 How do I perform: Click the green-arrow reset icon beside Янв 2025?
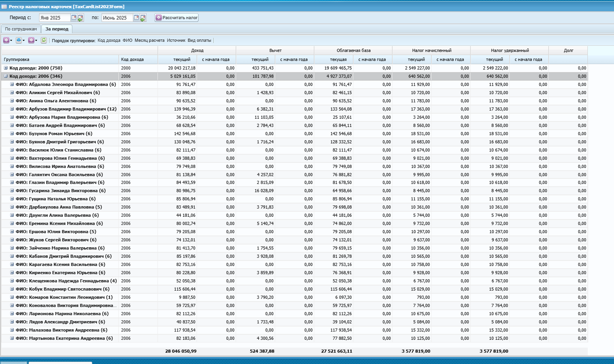tap(81, 18)
